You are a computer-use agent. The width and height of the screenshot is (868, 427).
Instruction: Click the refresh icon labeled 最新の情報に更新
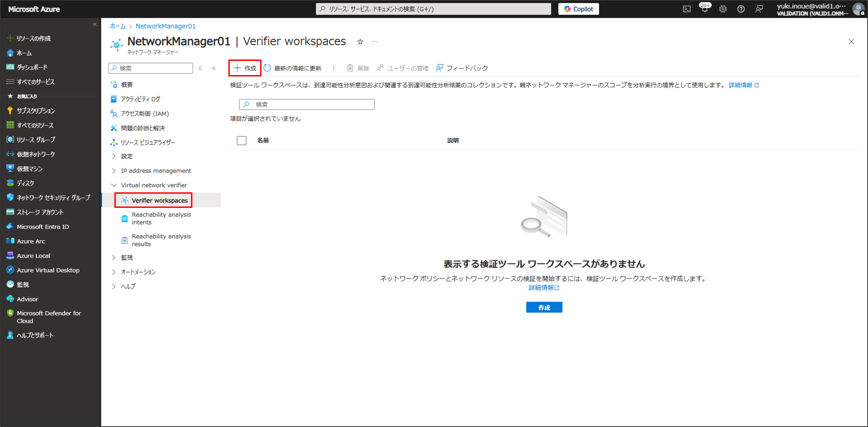[267, 68]
